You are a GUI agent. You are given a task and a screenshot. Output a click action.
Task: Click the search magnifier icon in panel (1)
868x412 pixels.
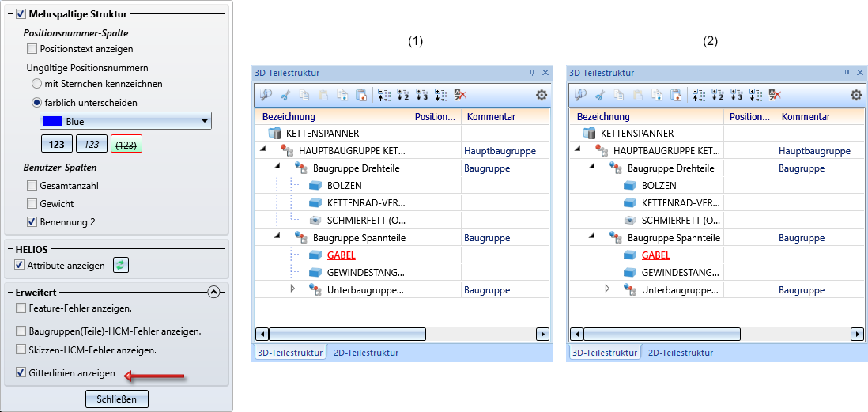pos(266,95)
